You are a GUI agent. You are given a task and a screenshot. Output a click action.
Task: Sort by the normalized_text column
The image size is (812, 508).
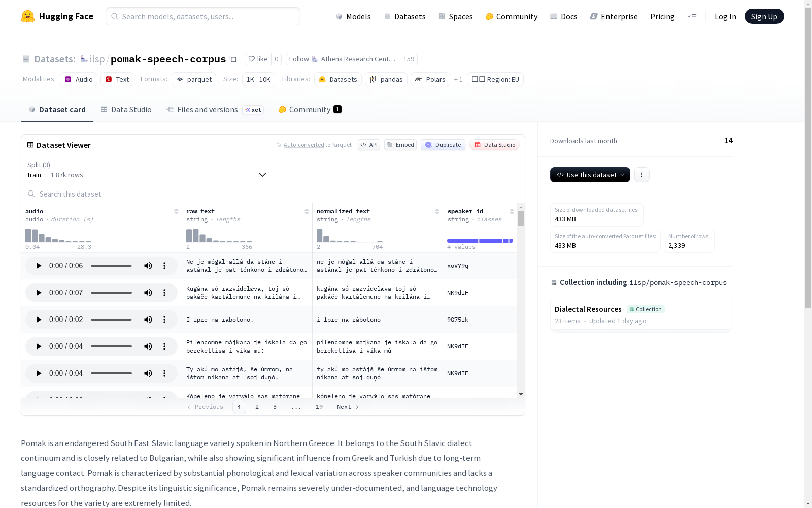pos(437,211)
